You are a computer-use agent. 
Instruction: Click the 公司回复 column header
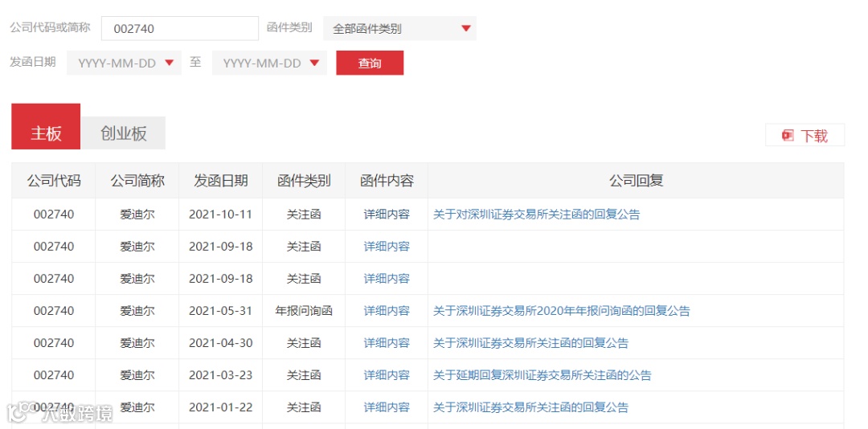pyautogui.click(x=636, y=181)
